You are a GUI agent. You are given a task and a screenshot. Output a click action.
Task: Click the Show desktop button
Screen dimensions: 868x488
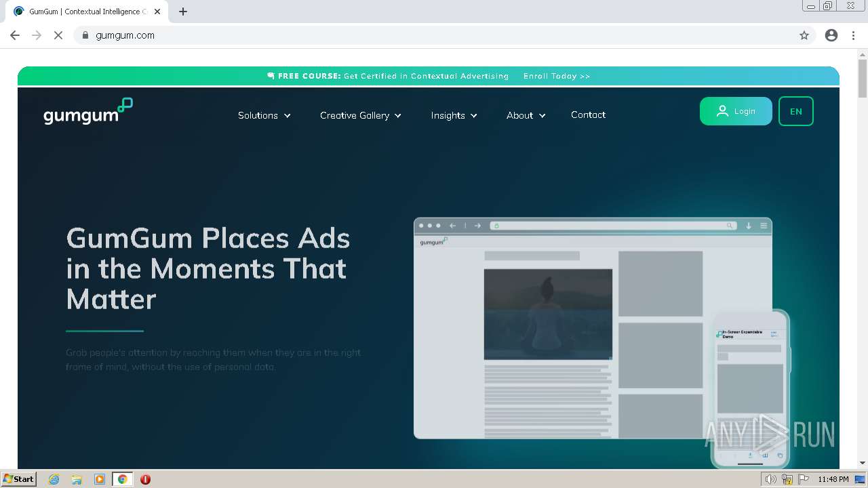861,479
